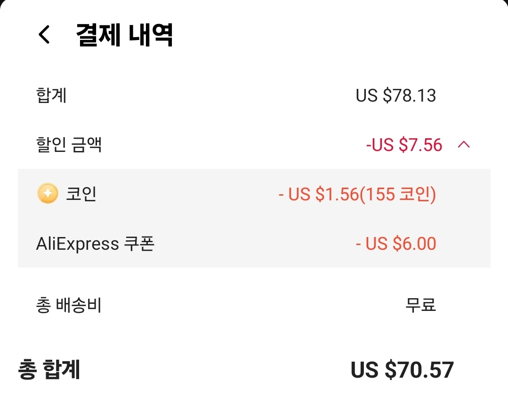Select the 코인 label text

click(81, 194)
